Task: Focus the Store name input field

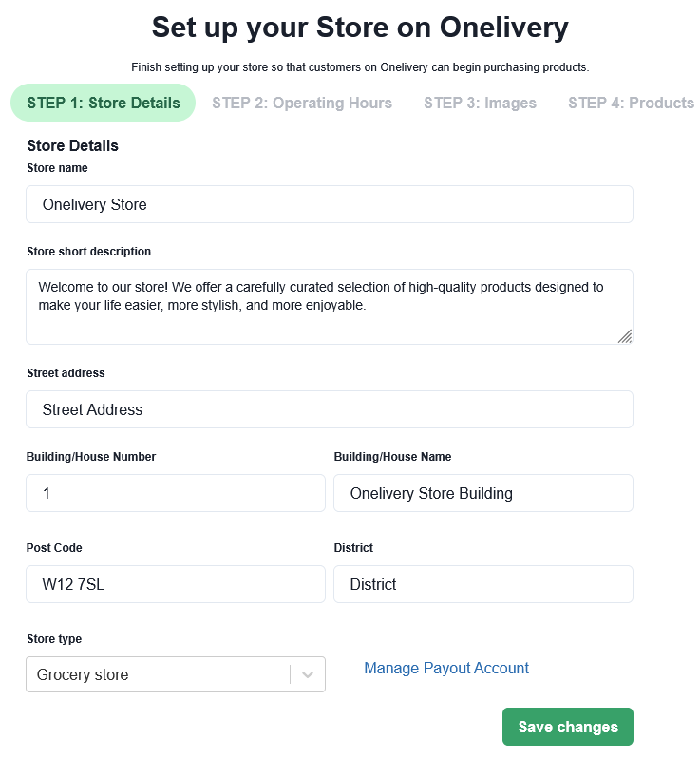Action: pyautogui.click(x=329, y=204)
